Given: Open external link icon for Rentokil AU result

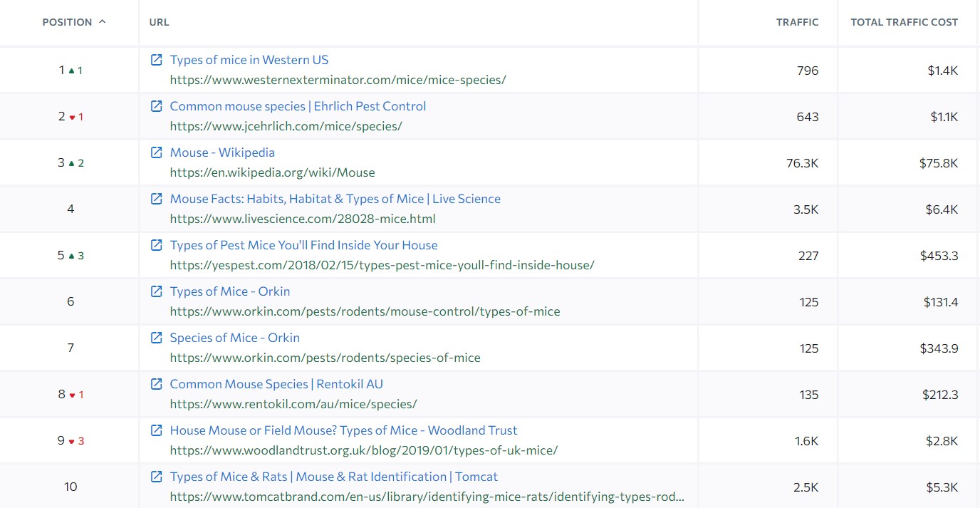Looking at the screenshot, I should 157,384.
